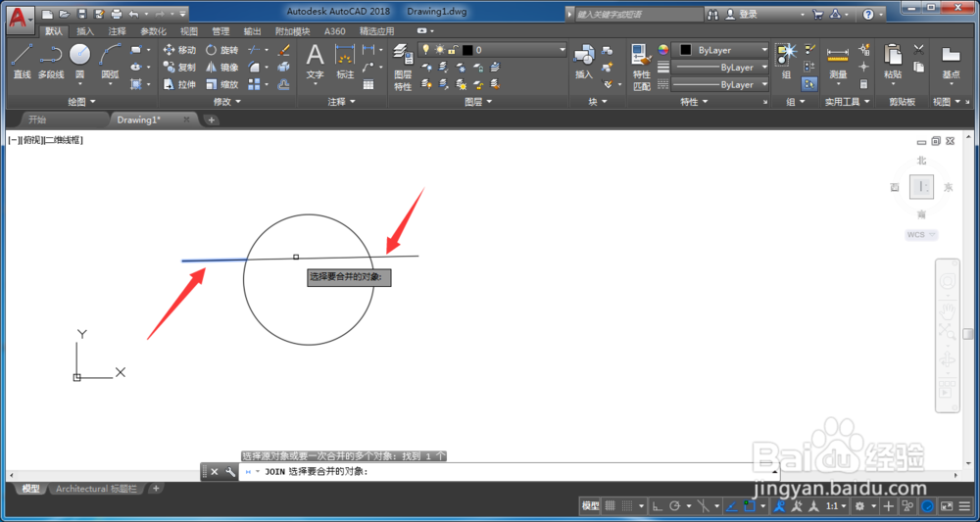Expand the Draw (绘图) panel
The height and width of the screenshot is (522, 980).
(81, 101)
